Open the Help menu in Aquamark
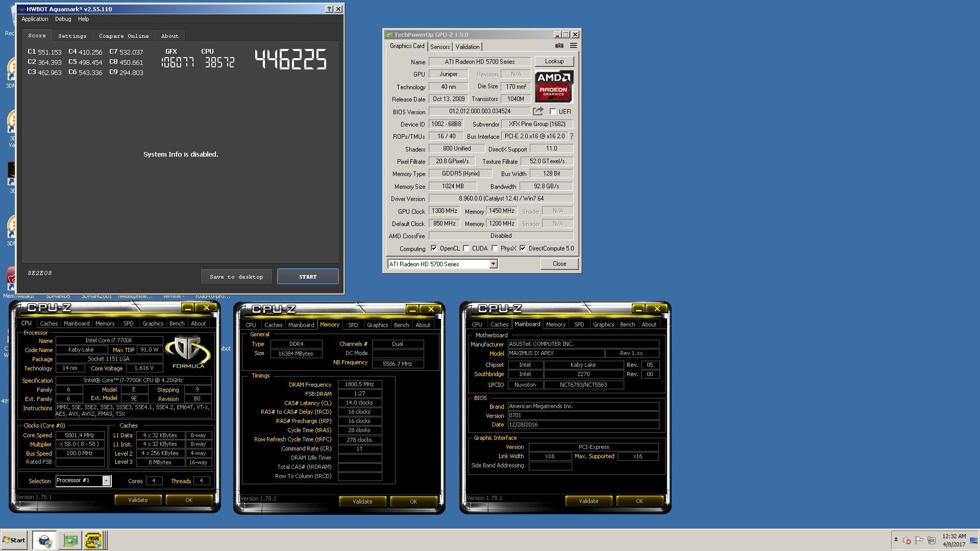Image resolution: width=980 pixels, height=551 pixels. [x=84, y=19]
